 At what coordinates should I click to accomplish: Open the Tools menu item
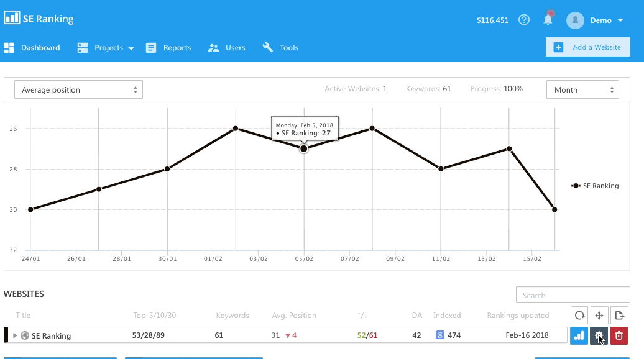coord(288,48)
